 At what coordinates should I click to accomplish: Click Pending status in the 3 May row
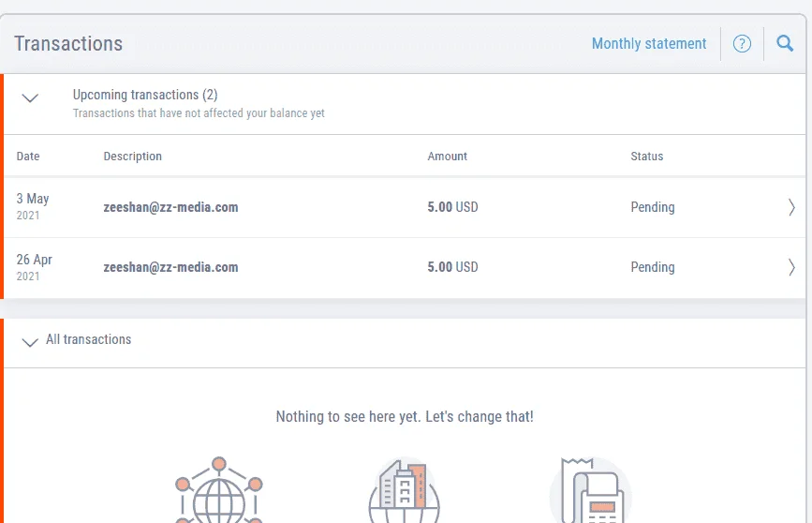tap(653, 207)
